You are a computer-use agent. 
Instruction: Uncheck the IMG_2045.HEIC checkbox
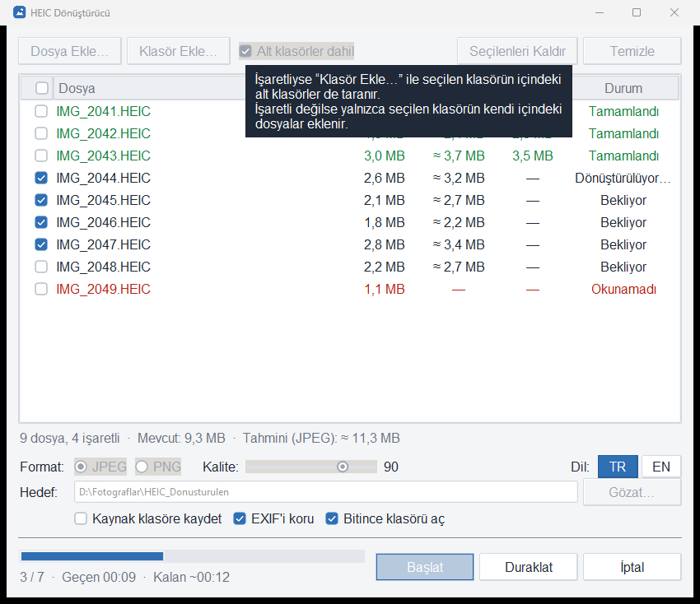pyautogui.click(x=41, y=200)
